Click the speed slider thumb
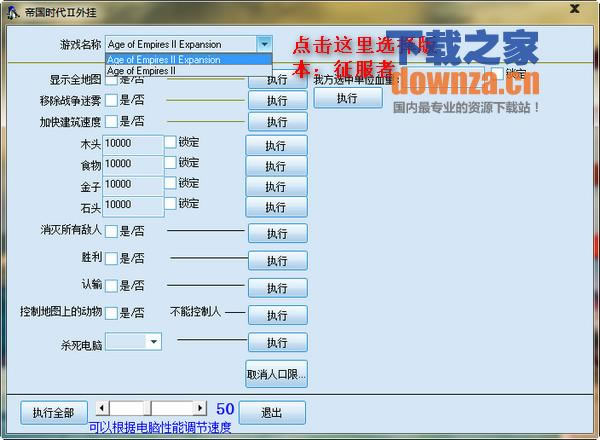Image resolution: width=600 pixels, height=440 pixels. 147,408
